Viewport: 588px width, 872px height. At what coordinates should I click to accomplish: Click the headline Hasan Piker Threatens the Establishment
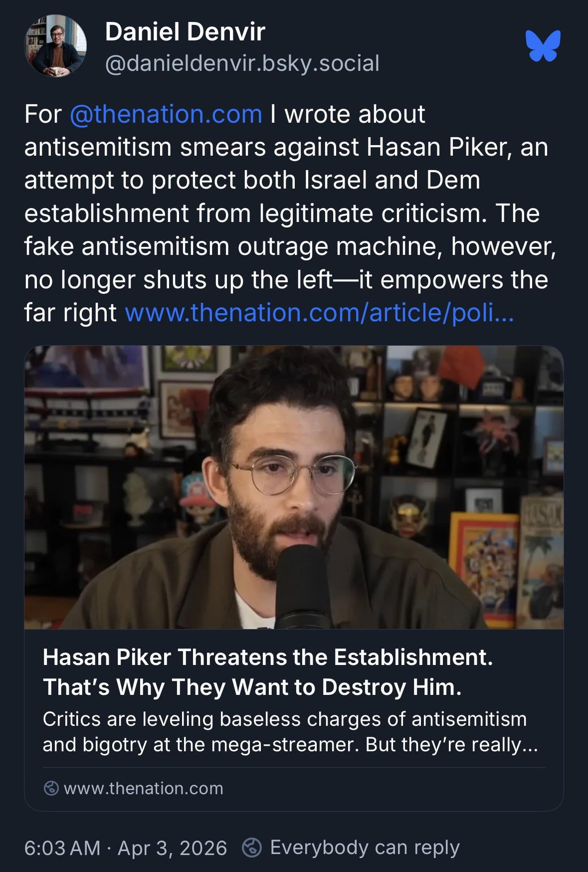pyautogui.click(x=268, y=657)
